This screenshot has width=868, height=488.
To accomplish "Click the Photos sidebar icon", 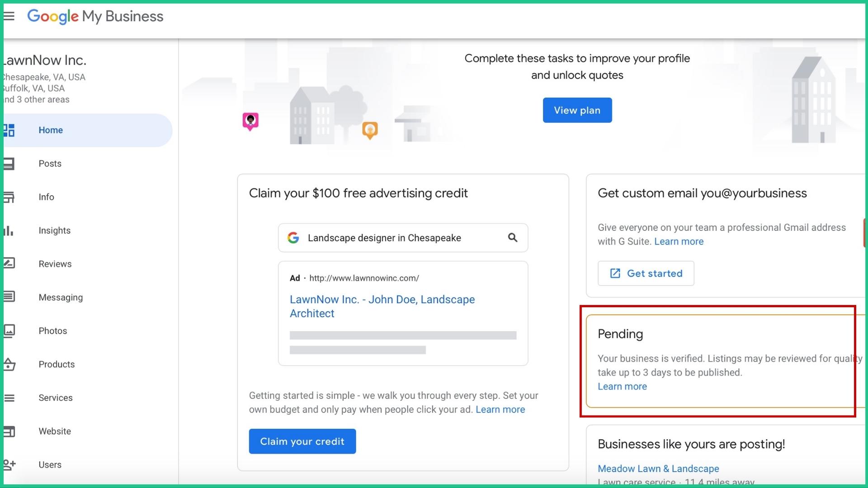I will pos(9,331).
